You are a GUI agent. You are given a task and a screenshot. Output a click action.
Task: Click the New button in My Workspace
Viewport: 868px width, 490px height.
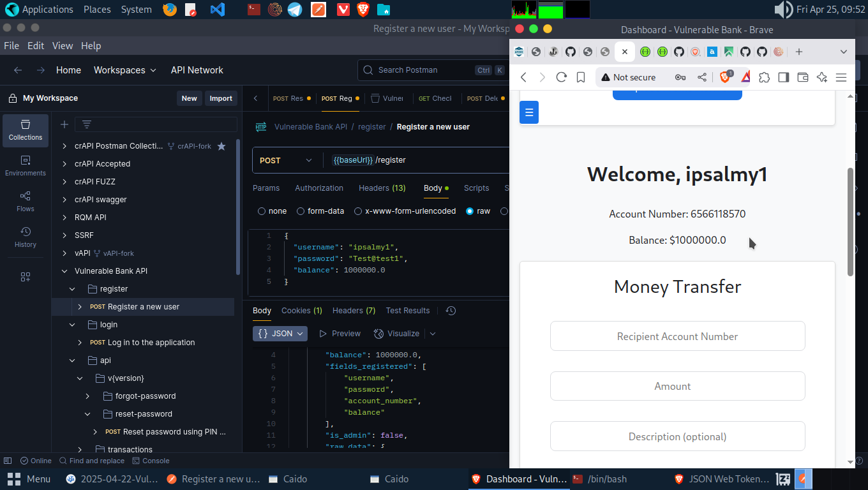[x=190, y=98]
